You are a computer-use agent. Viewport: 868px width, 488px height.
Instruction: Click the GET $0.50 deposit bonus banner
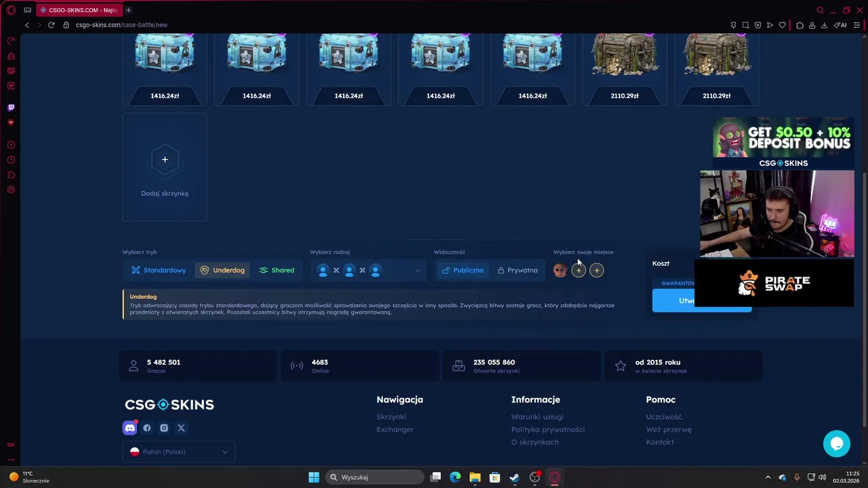(783, 143)
